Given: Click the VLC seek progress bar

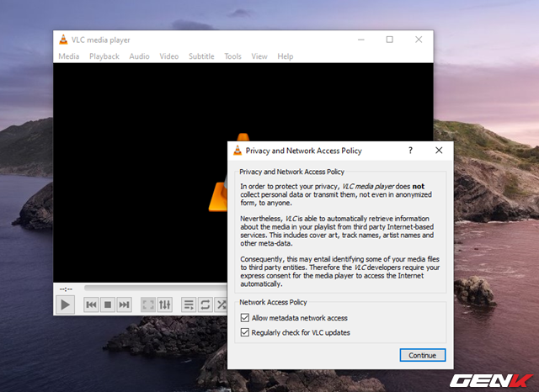Looking at the screenshot, I should 155,288.
